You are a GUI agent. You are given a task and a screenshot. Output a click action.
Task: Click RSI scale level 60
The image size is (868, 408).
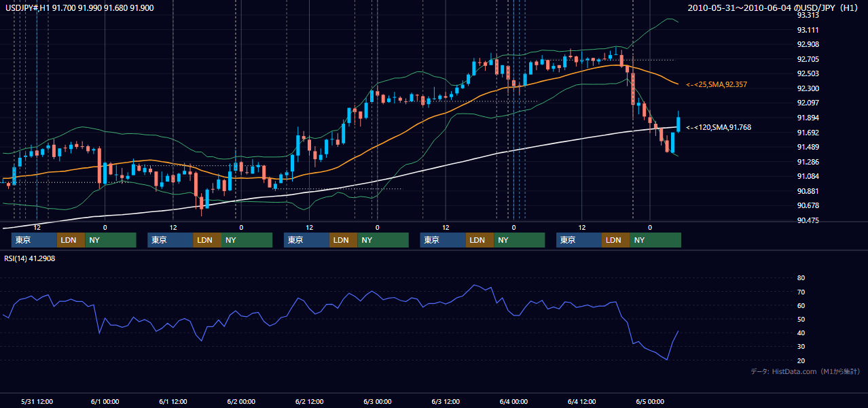click(801, 305)
